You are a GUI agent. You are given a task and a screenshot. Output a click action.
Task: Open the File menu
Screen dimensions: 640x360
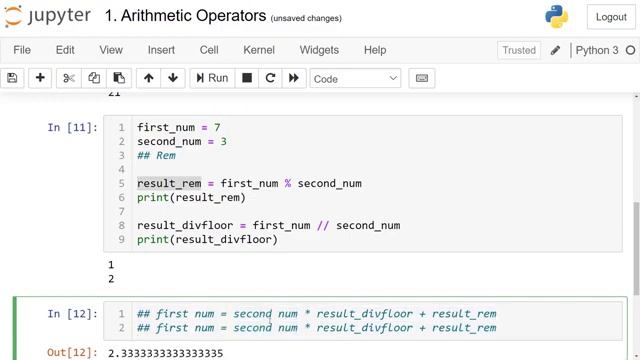pos(22,50)
